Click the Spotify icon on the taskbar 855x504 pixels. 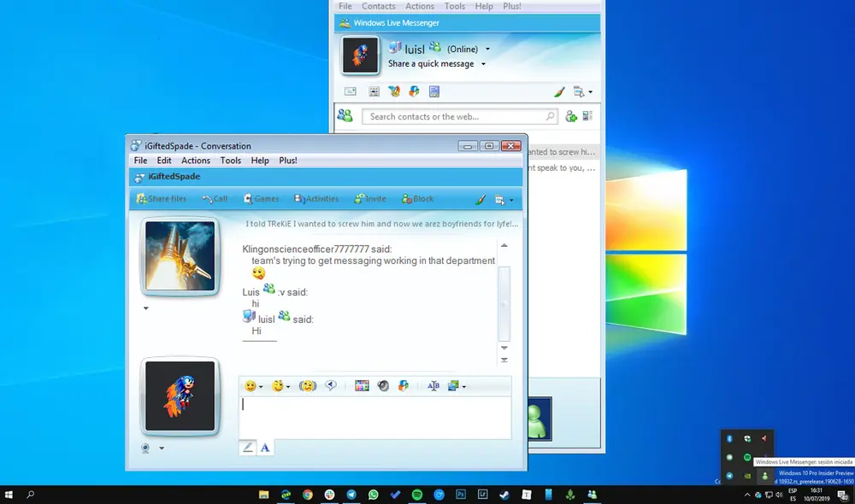(x=417, y=495)
